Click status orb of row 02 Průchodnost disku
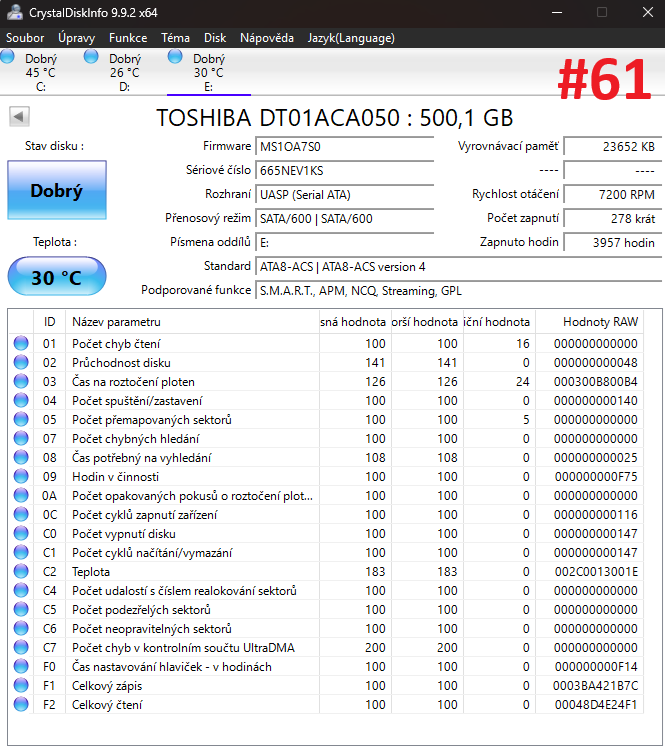 (x=21, y=362)
